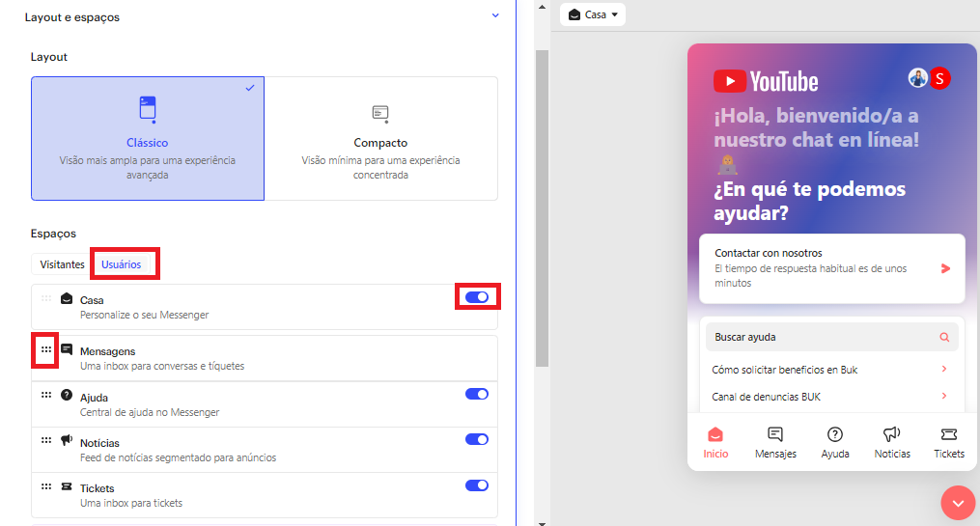Switch to the Visitantes tab
The image size is (980, 526).
click(x=62, y=264)
